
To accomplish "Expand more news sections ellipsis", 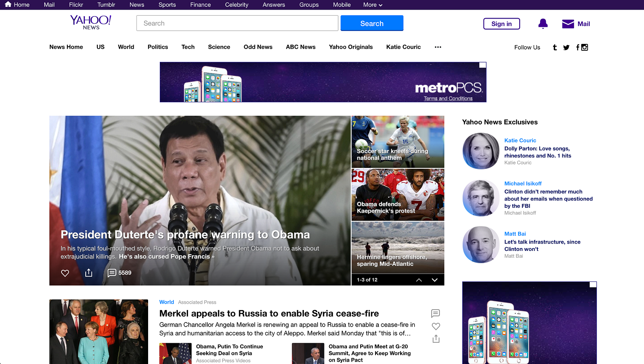I will pos(438,47).
